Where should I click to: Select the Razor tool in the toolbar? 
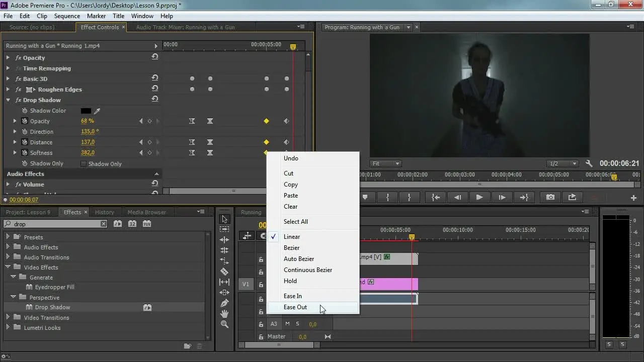pos(224,271)
